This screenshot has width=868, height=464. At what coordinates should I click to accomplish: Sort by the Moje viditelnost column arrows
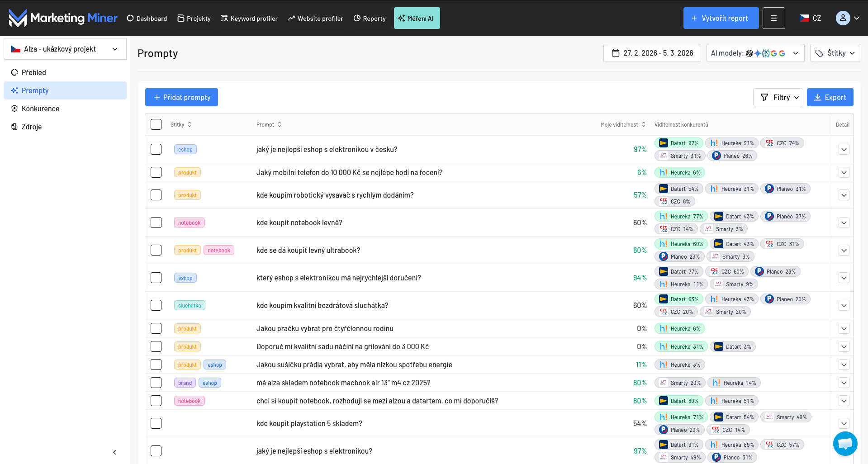(644, 125)
